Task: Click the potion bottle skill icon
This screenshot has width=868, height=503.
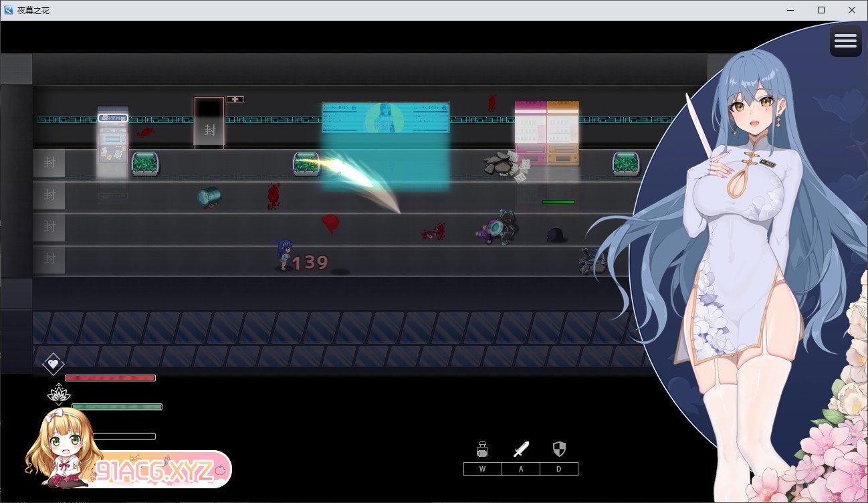Action: coord(482,449)
